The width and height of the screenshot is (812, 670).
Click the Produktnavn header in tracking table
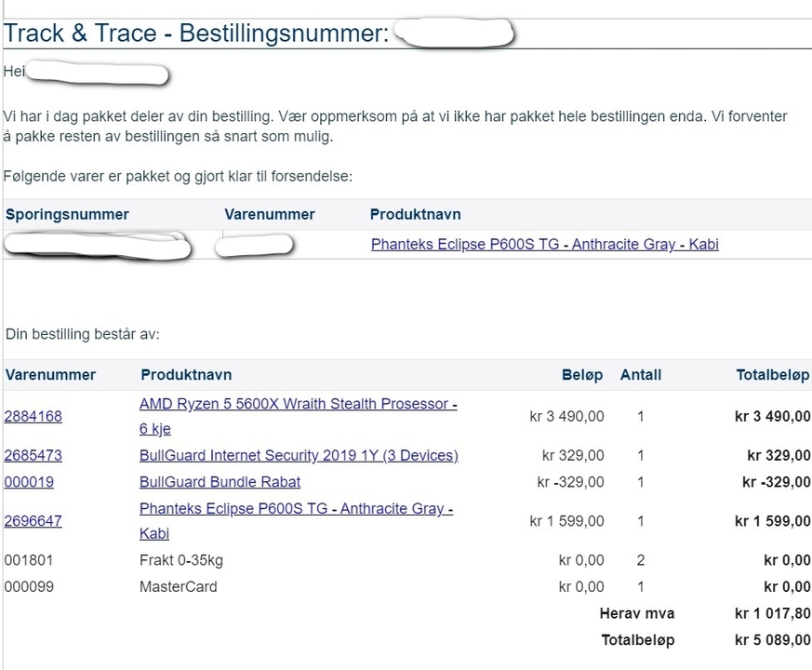[416, 215]
